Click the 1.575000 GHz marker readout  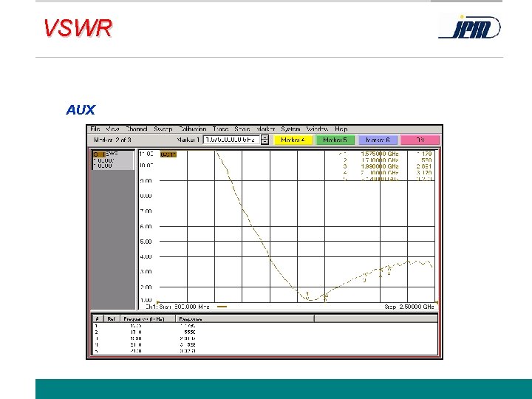(380, 154)
